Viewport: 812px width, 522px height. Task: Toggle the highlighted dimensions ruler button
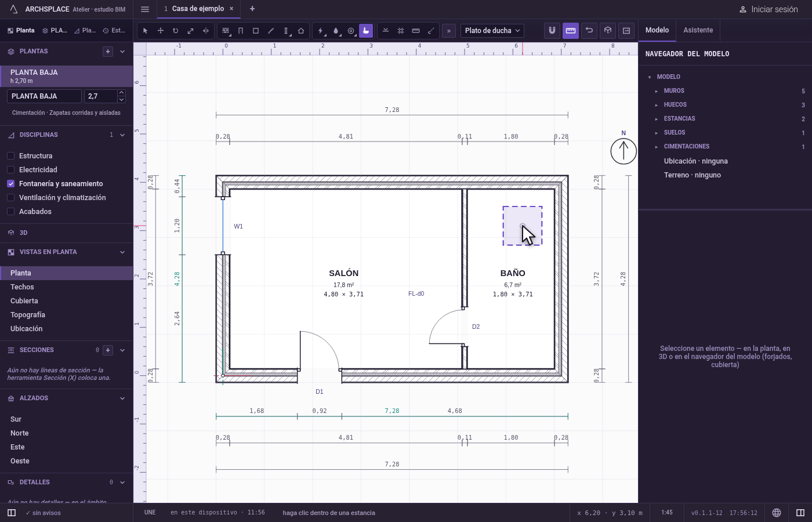click(571, 31)
